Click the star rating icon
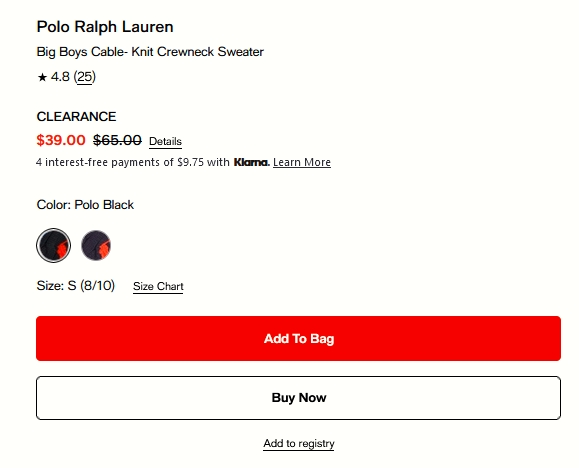Image resolution: width=579 pixels, height=468 pixels. coord(42,77)
